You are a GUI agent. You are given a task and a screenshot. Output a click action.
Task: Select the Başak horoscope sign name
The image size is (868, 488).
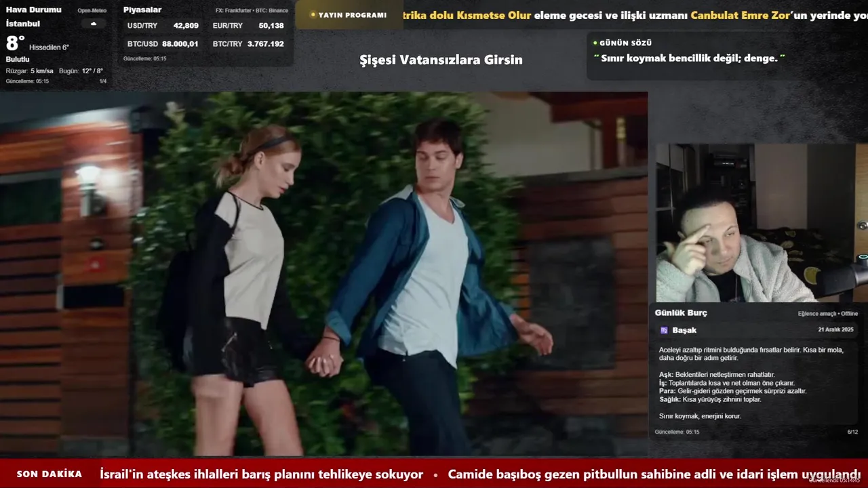click(x=684, y=330)
